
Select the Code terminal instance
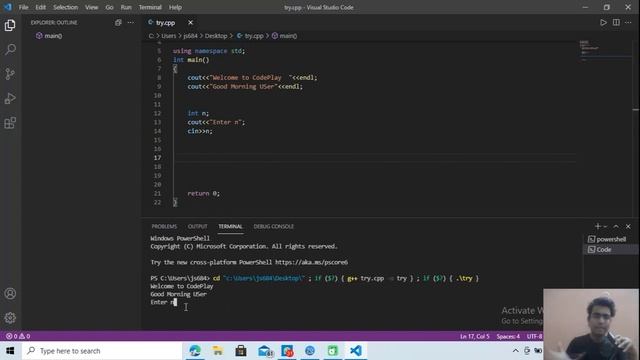[610, 249]
